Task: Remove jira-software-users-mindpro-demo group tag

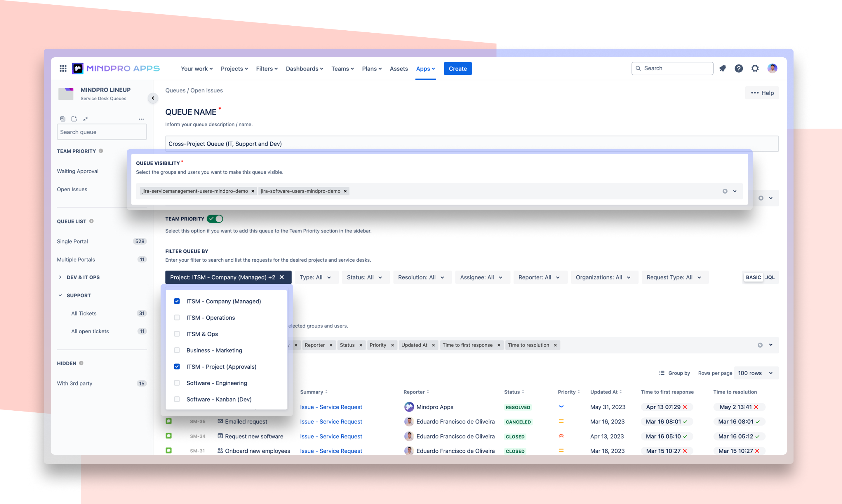Action: tap(345, 191)
